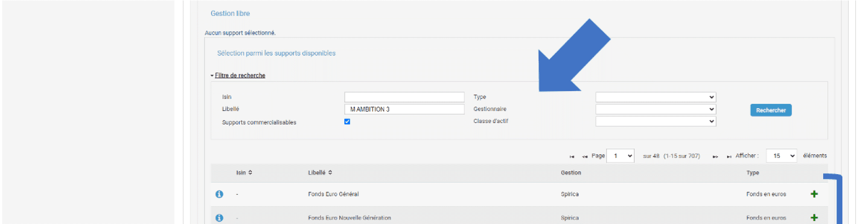This screenshot has height=224, width=868.
Task: Open the Gestionnaire dropdown filter
Action: 655,109
